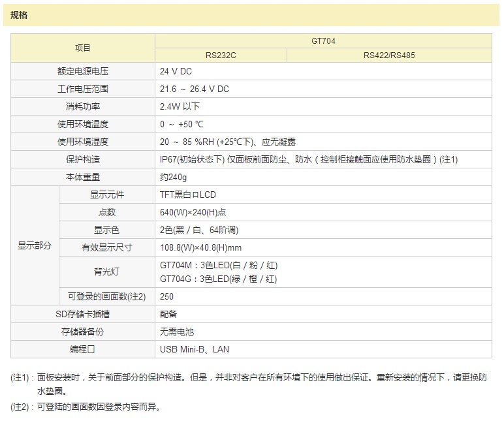The height and width of the screenshot is (421, 504).
Task: Click the 消耗功率 row label
Action: pyautogui.click(x=83, y=106)
